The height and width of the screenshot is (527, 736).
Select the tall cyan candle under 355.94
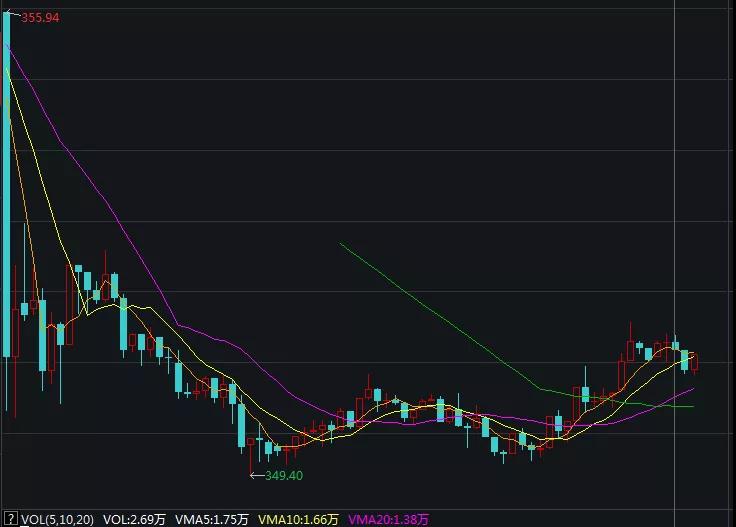pos(7,184)
